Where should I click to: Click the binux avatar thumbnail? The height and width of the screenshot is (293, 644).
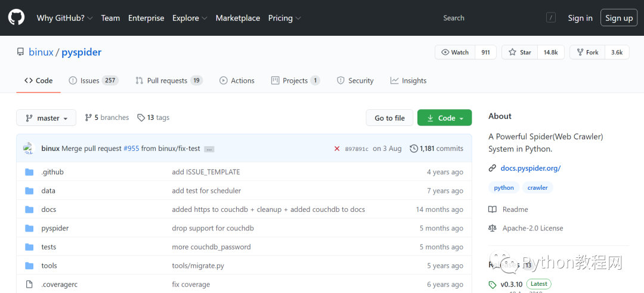pos(29,149)
